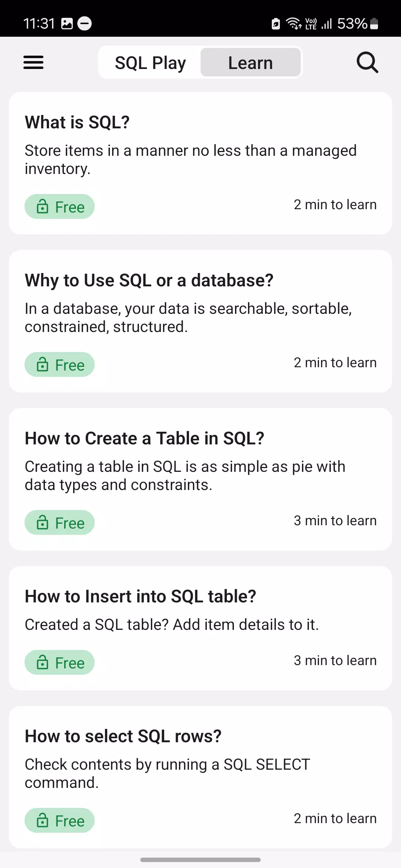
Task: Select the Learn tab
Action: point(251,63)
